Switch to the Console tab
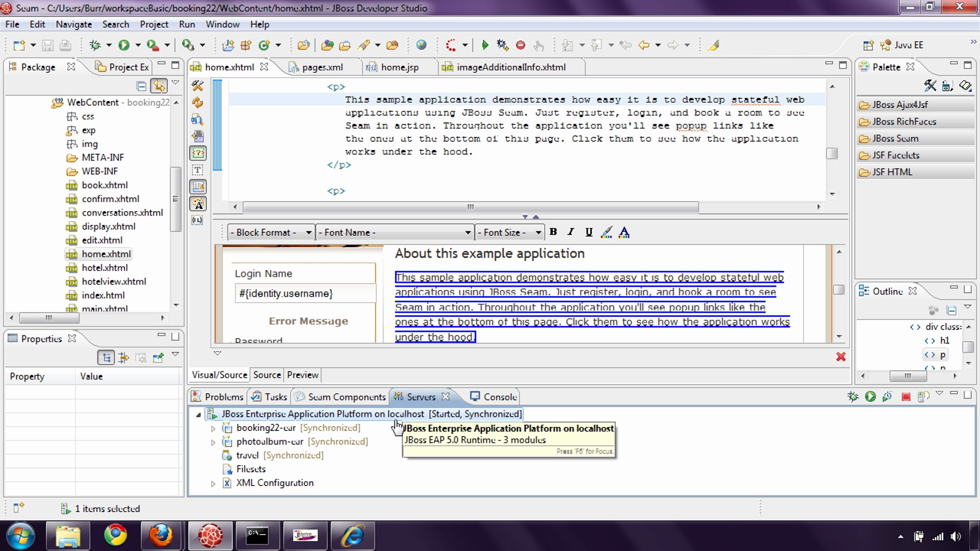This screenshot has height=551, width=980. coord(493,396)
